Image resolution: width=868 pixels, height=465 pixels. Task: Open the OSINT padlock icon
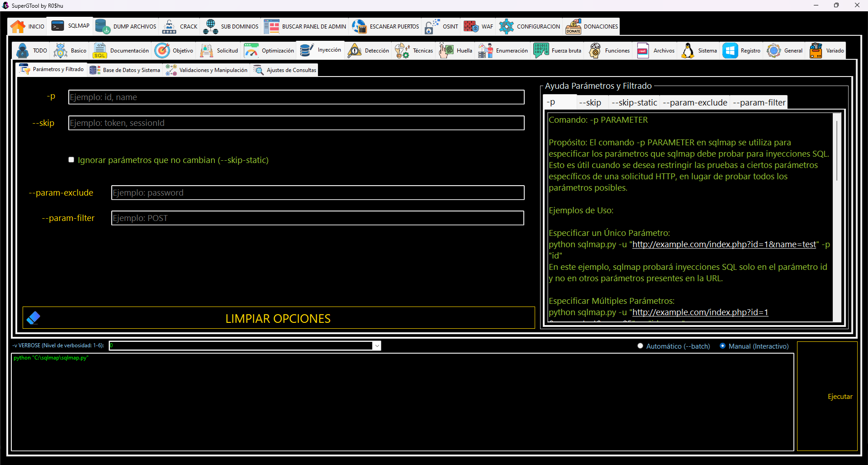point(432,27)
